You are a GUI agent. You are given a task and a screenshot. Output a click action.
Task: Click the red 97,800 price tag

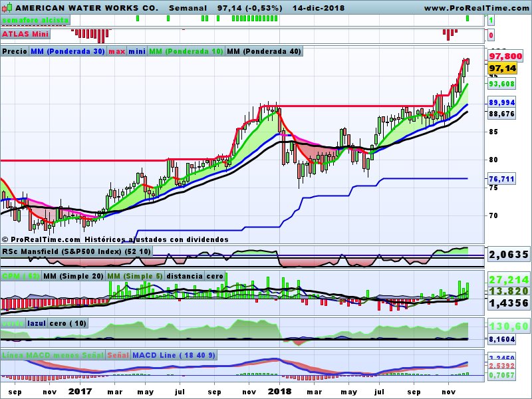click(x=505, y=56)
